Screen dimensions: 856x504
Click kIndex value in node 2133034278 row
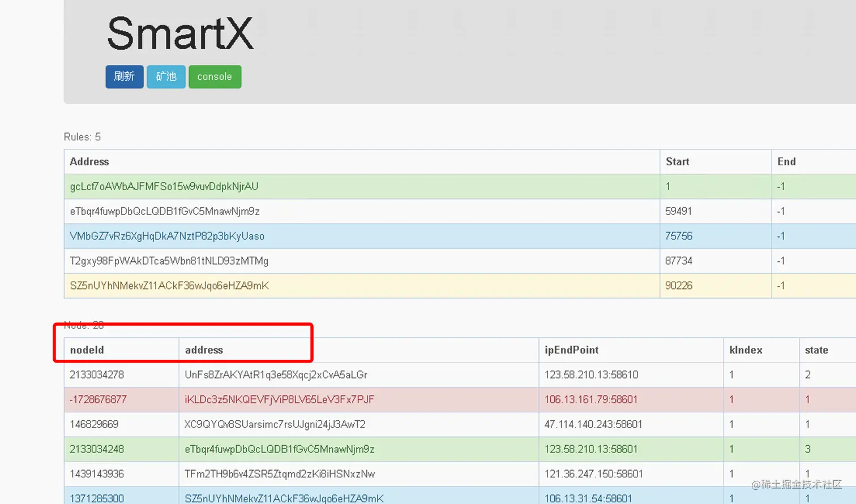pyautogui.click(x=731, y=375)
